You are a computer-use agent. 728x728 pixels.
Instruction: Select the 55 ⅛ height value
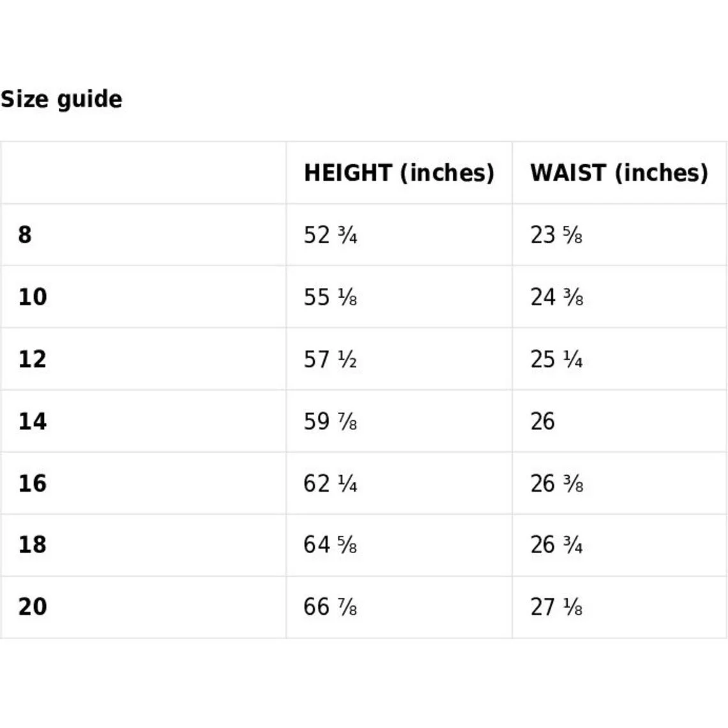tap(330, 297)
